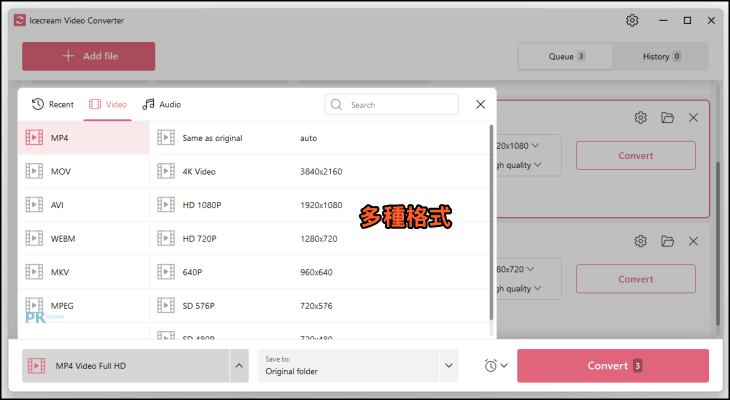Screen dimensions: 730x400
Task: Select the 4K Video preset
Action: [319, 171]
